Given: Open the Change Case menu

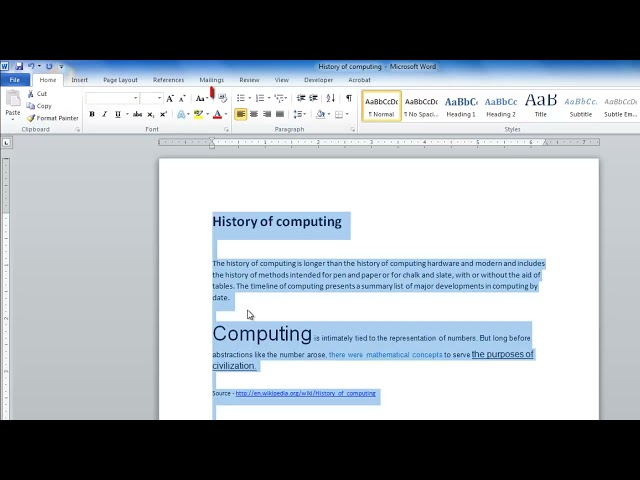Looking at the screenshot, I should point(201,98).
